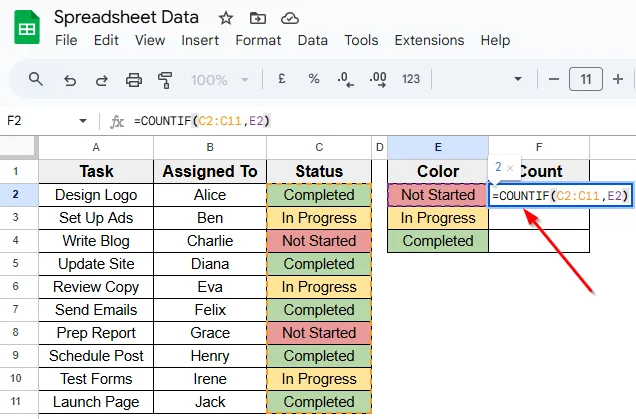
Task: Dismiss the formula result preview tooltip
Action: 510,168
